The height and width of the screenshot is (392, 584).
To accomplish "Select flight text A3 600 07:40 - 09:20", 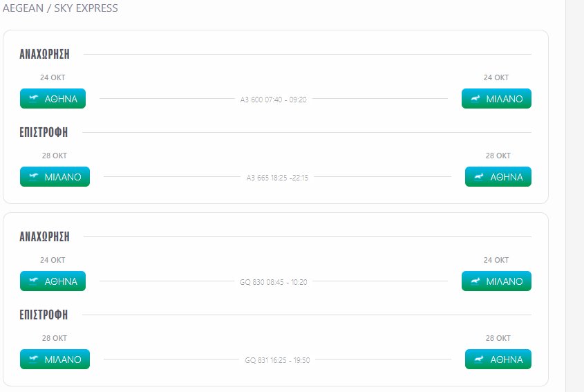I will (274, 100).
